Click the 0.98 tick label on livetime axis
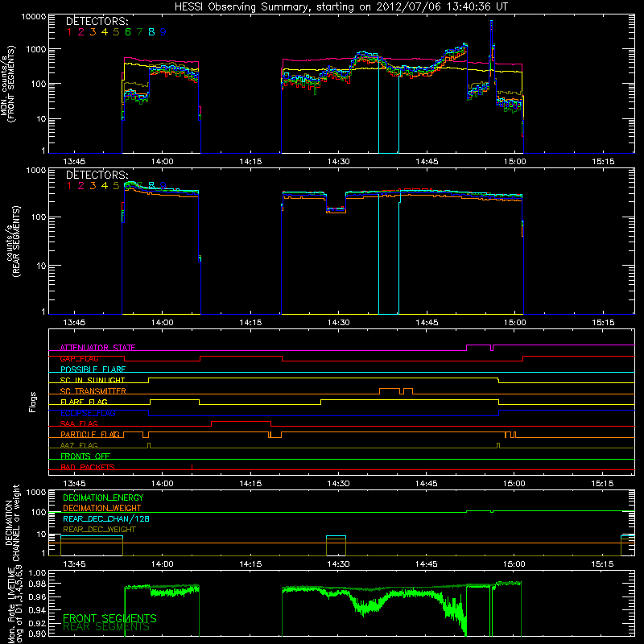The height and width of the screenshot is (644, 644). pos(37,584)
